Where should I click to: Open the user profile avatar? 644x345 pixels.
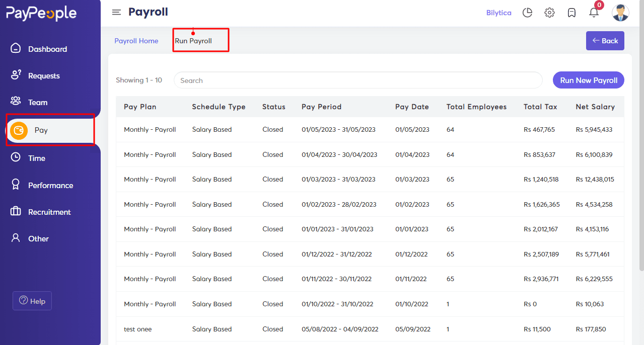point(620,13)
